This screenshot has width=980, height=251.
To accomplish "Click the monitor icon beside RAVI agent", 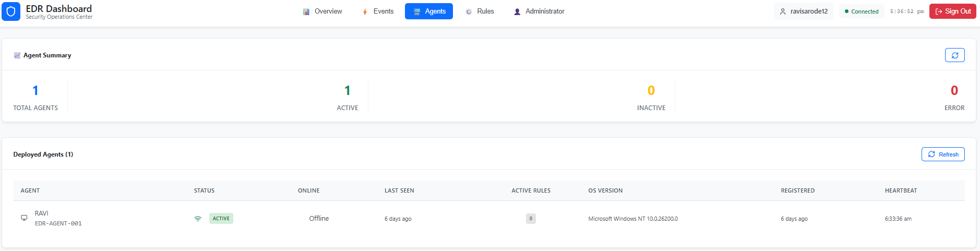I will click(x=24, y=218).
